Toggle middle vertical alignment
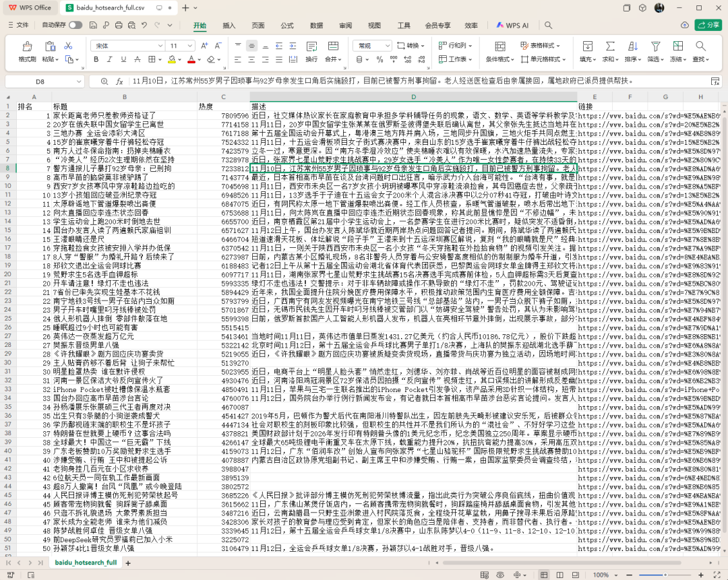This screenshot has width=728, height=580. 251,46
